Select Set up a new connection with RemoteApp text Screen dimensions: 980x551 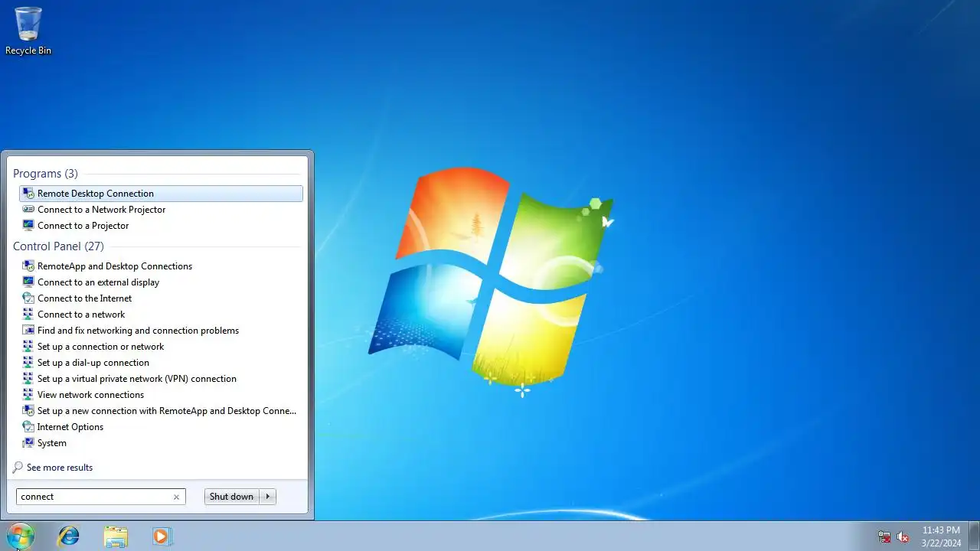[167, 411]
